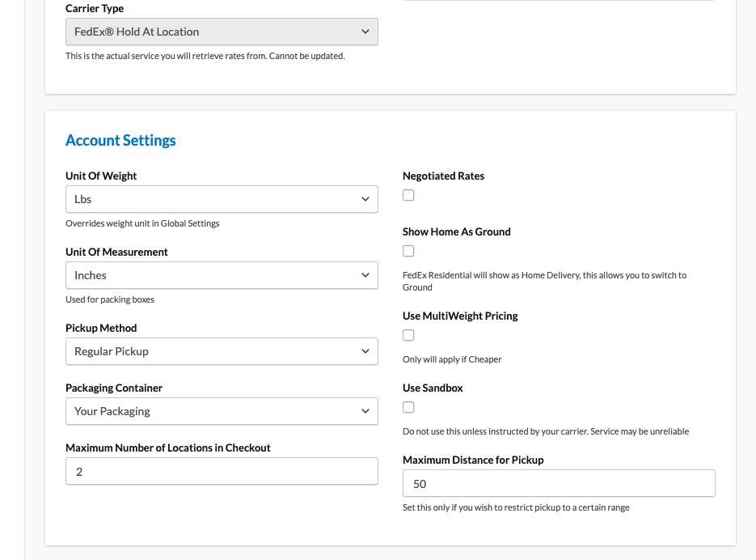Viewport: 756px width, 560px height.
Task: Focus the Maximum Distance for Pickup field
Action: click(558, 483)
